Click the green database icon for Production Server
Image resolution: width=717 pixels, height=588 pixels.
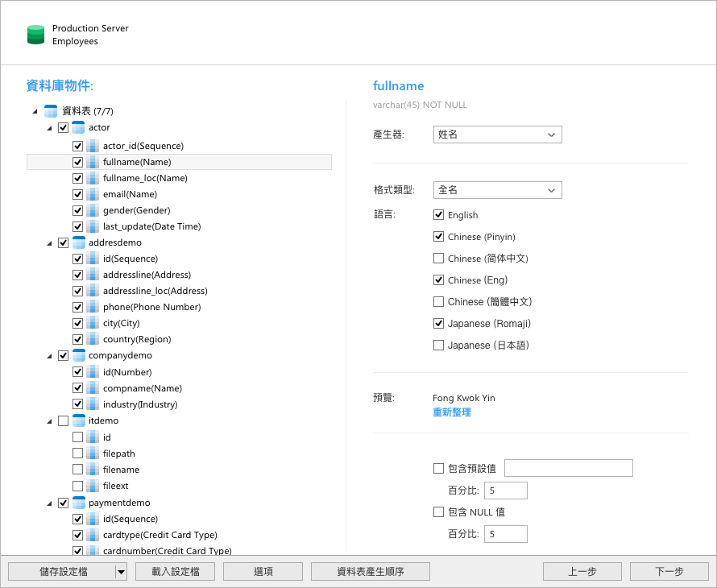coord(35,35)
